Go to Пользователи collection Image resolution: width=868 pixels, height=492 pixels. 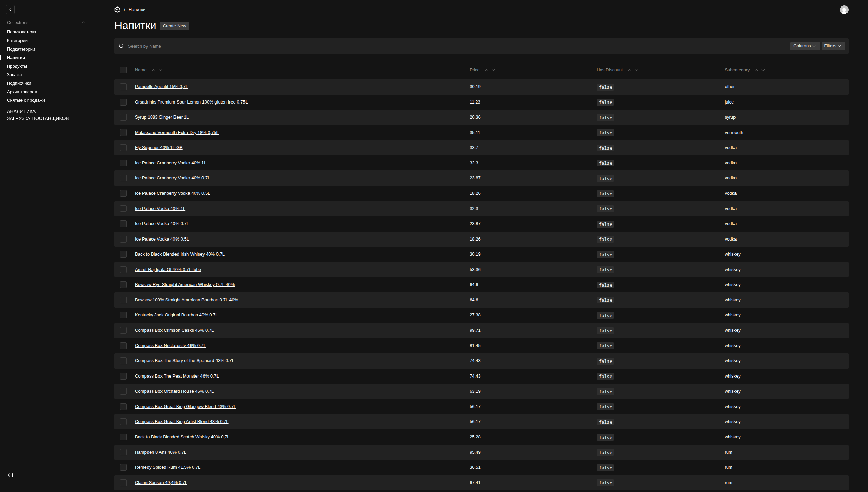coord(21,32)
